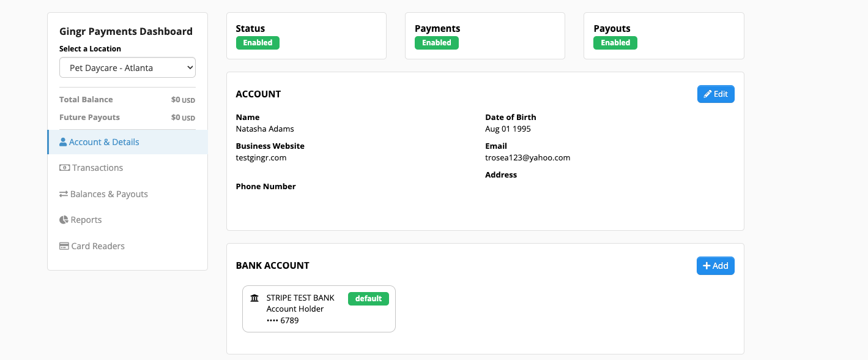Click the default badge on the bank account
This screenshot has width=868, height=360.
tap(368, 299)
